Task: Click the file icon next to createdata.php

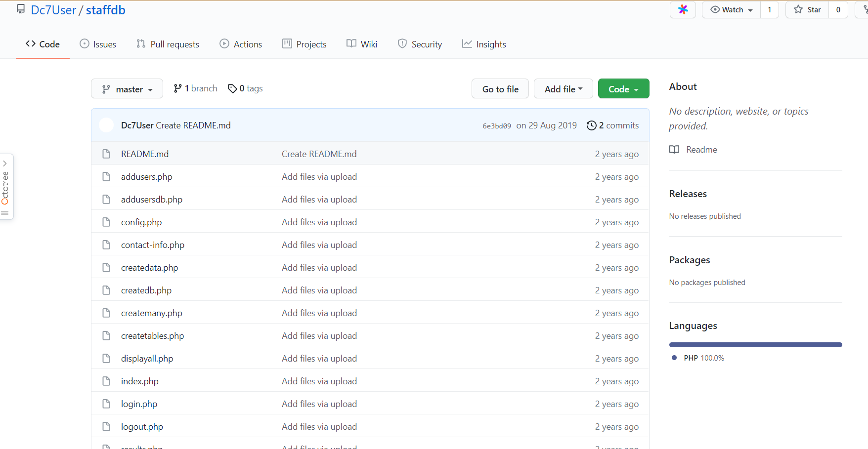Action: coord(106,268)
